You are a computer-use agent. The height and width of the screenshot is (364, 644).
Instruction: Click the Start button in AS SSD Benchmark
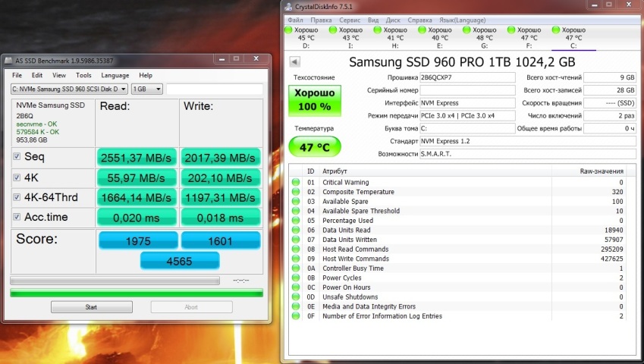coord(92,307)
